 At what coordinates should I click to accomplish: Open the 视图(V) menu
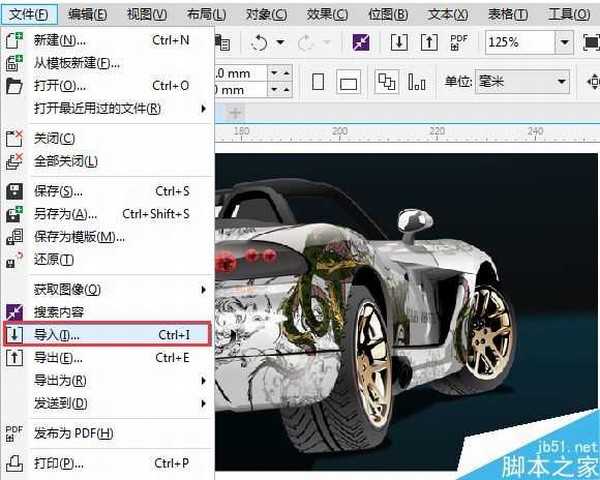(x=147, y=15)
